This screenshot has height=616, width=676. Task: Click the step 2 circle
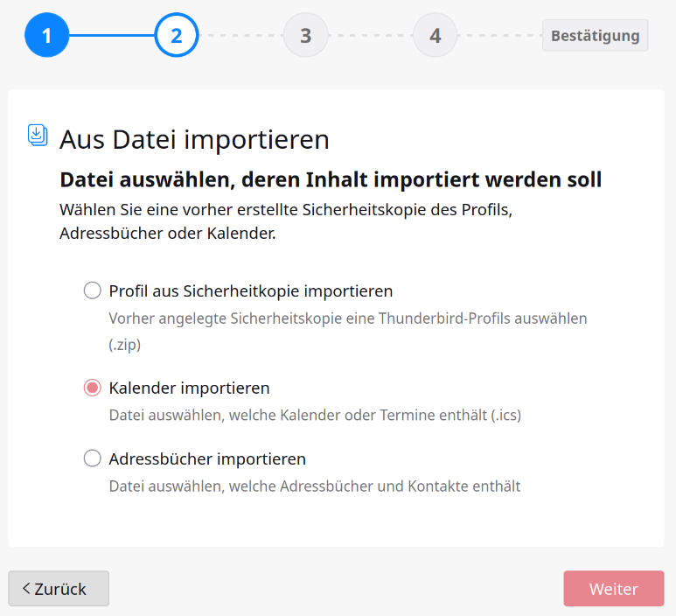pos(176,36)
